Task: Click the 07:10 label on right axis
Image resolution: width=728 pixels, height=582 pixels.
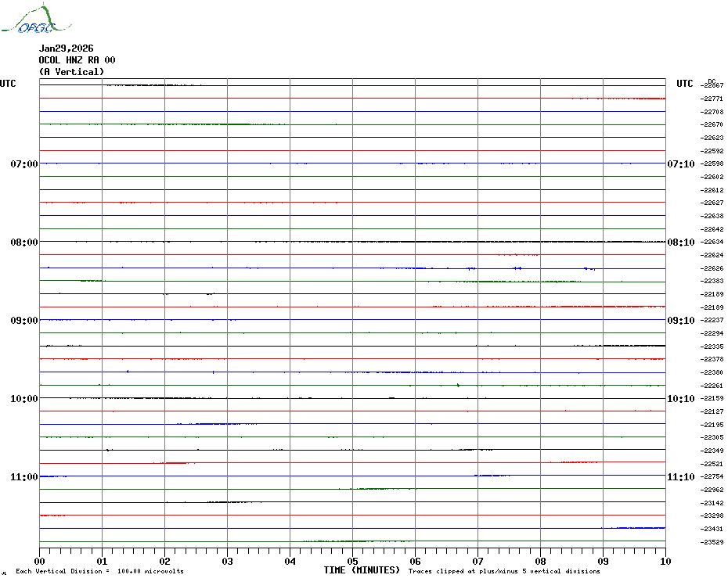Action: point(680,164)
